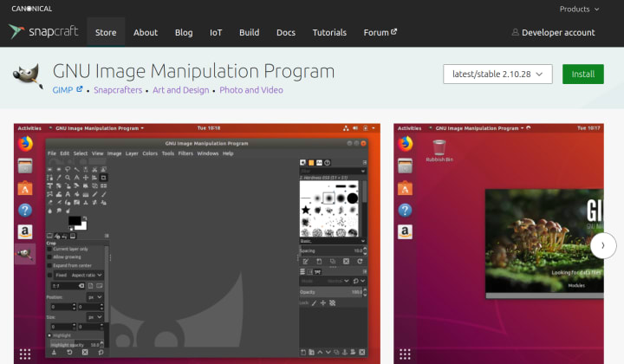The height and width of the screenshot is (364, 624).
Task: Select the star brush in the brush grid
Action: click(x=306, y=210)
